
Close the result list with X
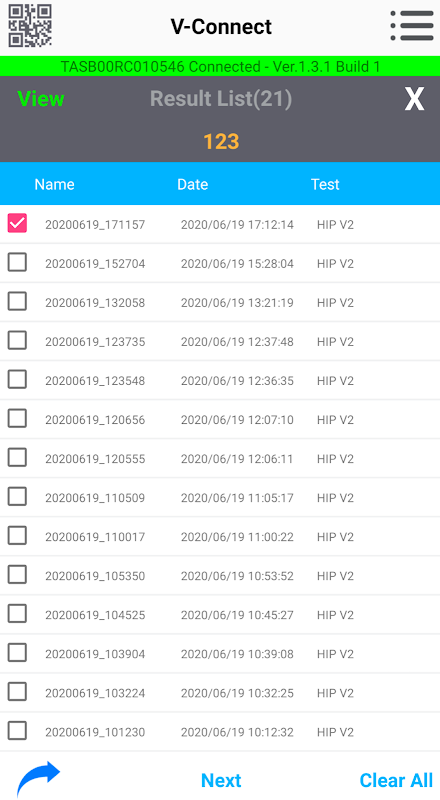tap(414, 99)
